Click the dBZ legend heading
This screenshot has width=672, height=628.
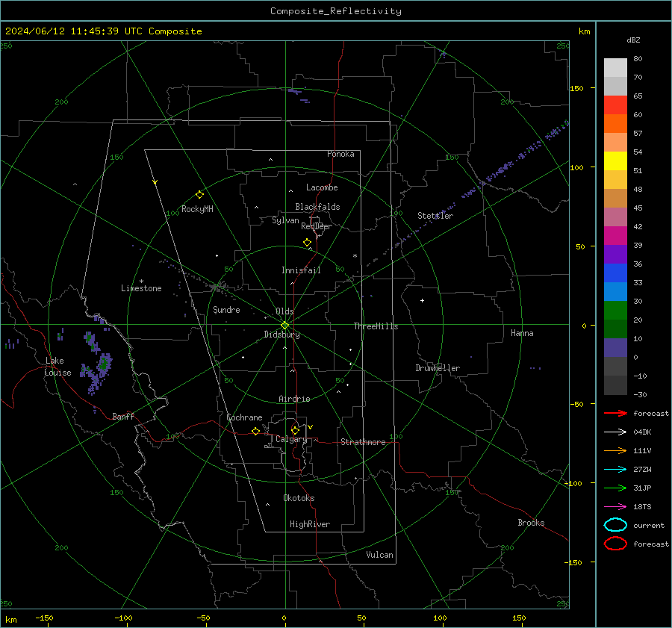click(633, 40)
